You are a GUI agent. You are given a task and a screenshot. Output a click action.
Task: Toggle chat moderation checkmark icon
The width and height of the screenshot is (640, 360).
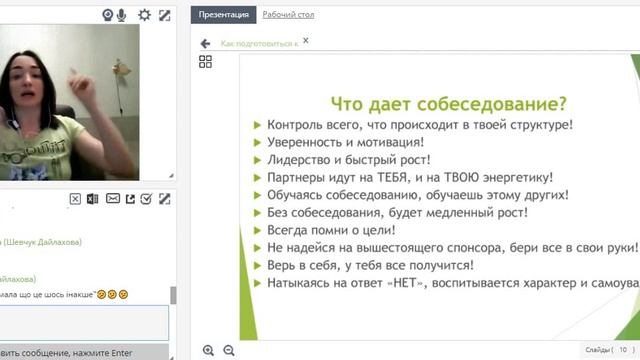[x=146, y=199]
